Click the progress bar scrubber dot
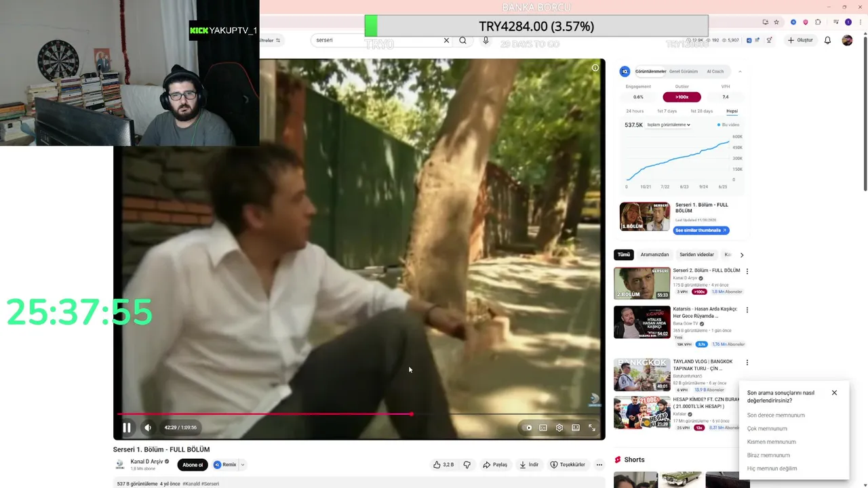868x488 pixels. coord(411,413)
